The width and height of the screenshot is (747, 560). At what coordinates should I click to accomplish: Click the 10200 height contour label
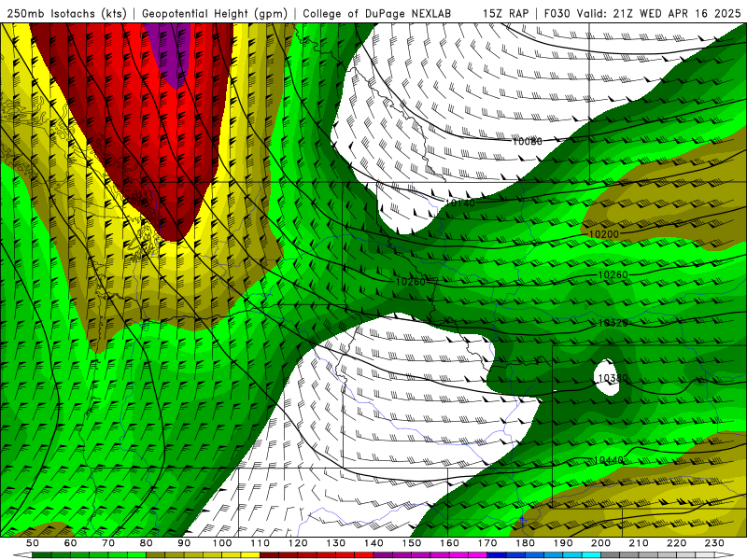(603, 234)
